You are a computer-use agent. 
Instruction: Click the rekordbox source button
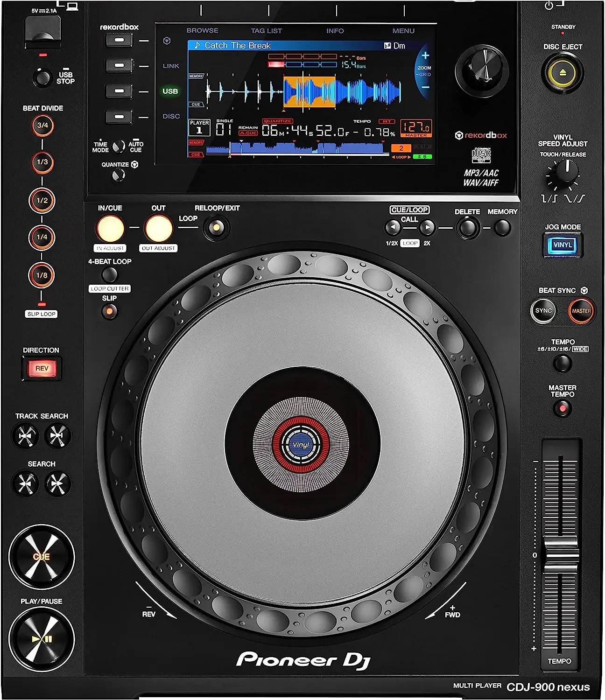120,40
